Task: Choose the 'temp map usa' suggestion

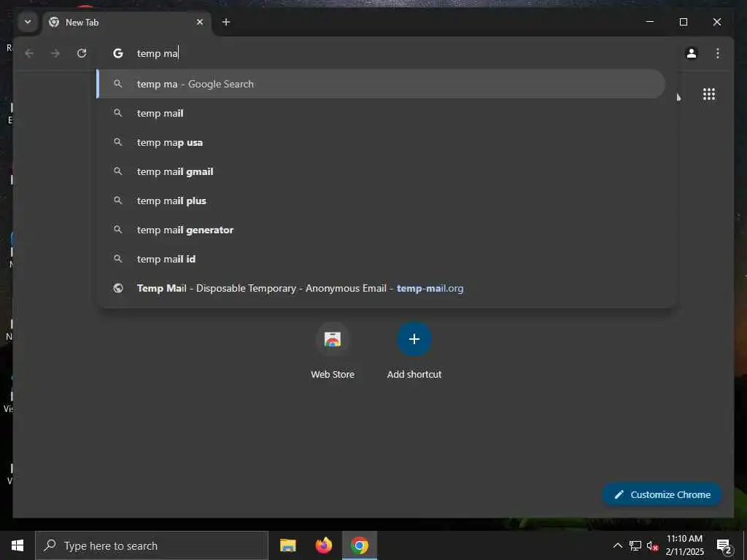Action: click(381, 142)
